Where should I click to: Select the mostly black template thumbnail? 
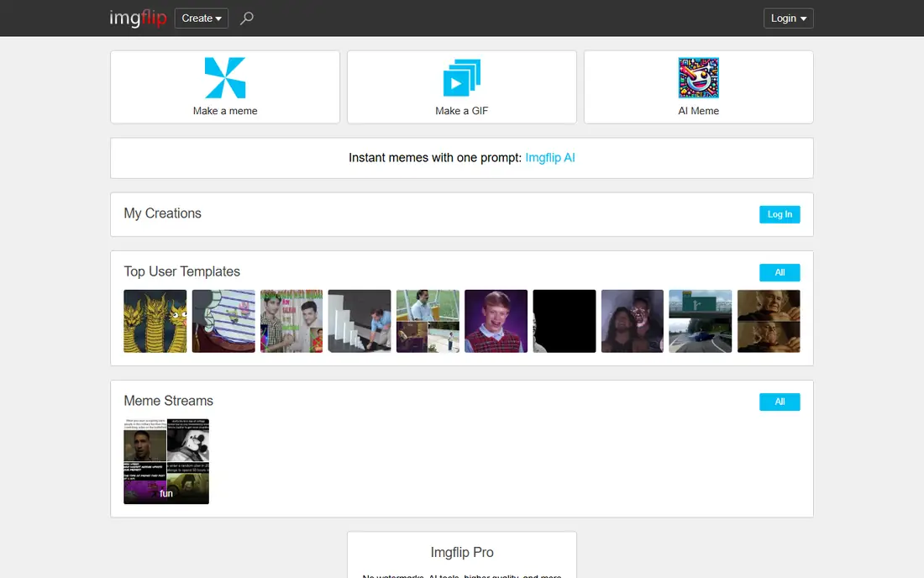[x=564, y=321]
